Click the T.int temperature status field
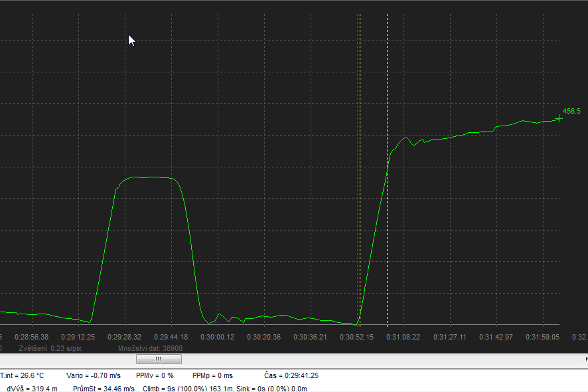Screen dimensions: 588x392 tap(22, 376)
